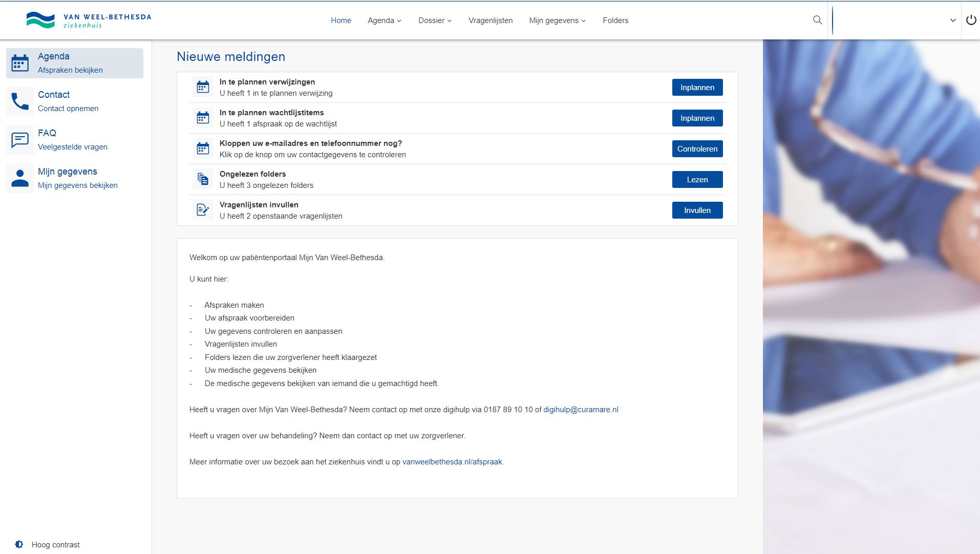Click the Ongelezen folders documents icon
980x554 pixels.
(x=203, y=179)
